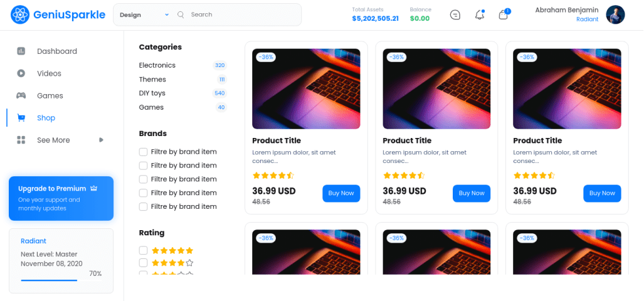Go to Shop in the sidebar
Screen dimensions: 644x301
tap(46, 118)
